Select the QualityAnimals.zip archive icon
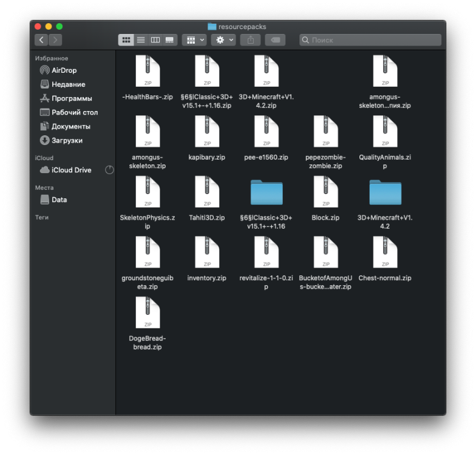The image size is (476, 455). (x=385, y=131)
